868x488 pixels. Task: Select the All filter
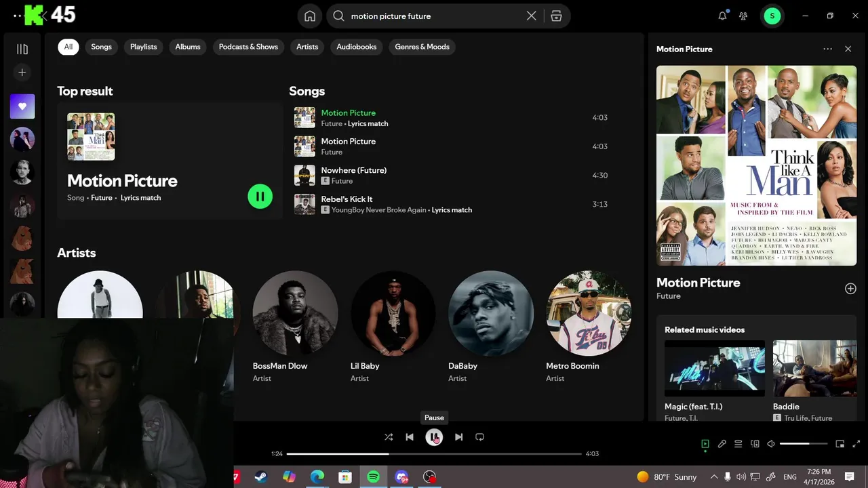[68, 47]
